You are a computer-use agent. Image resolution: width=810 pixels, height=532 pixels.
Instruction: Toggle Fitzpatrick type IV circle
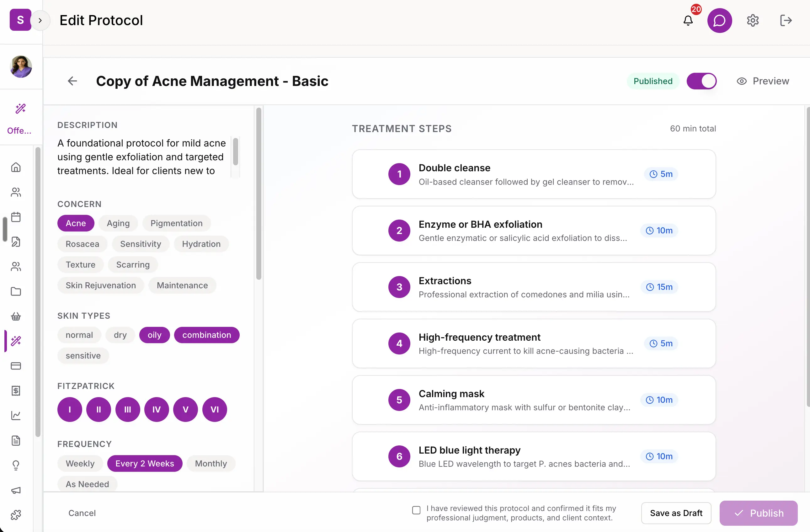(157, 409)
